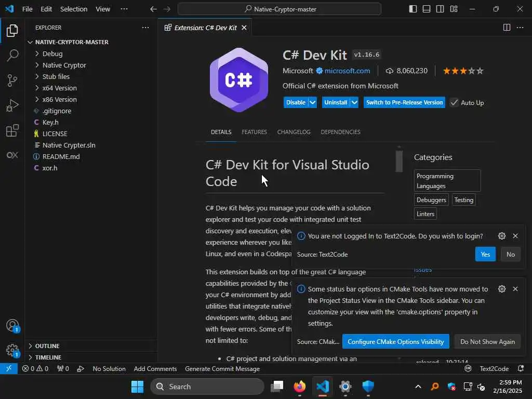Split the editor to the right
The image size is (532, 399).
click(507, 28)
